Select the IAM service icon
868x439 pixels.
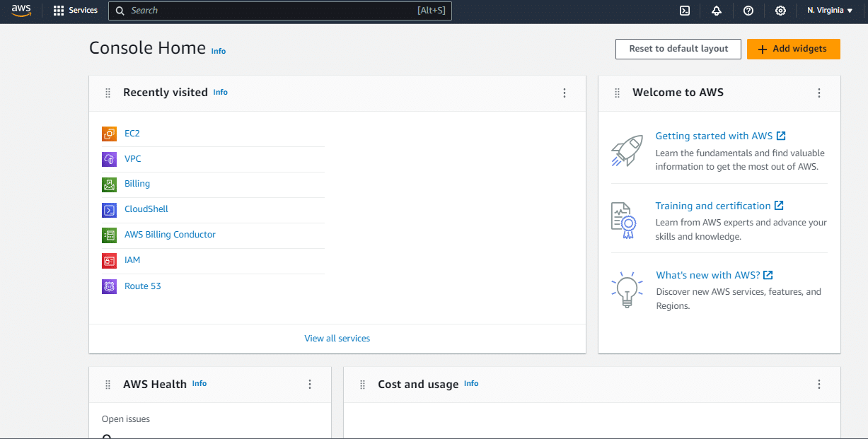(109, 260)
